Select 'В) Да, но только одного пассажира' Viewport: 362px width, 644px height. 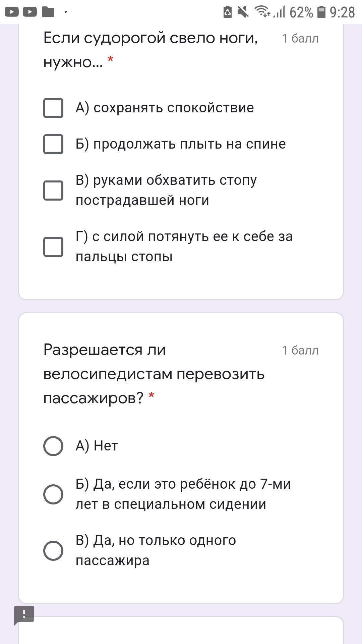pyautogui.click(x=53, y=550)
